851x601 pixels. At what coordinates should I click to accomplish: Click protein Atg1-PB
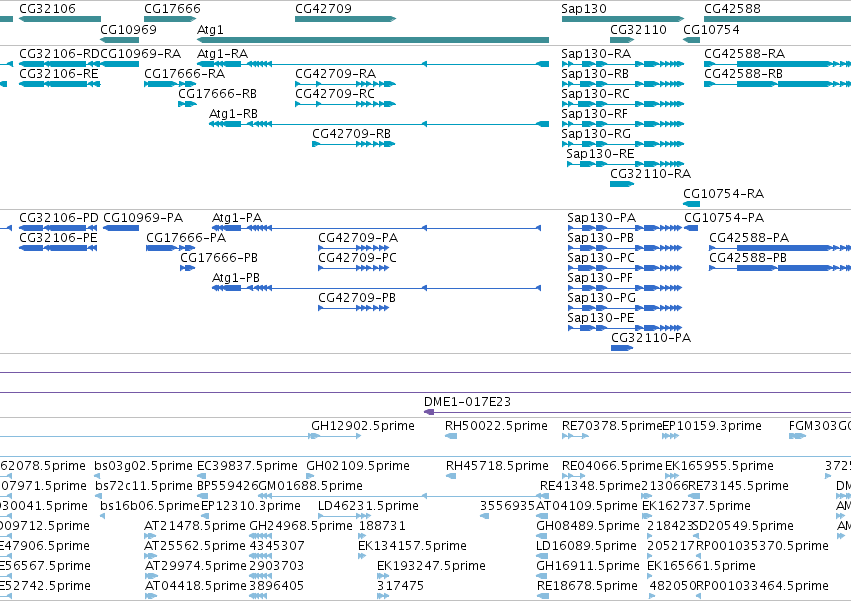point(376,288)
